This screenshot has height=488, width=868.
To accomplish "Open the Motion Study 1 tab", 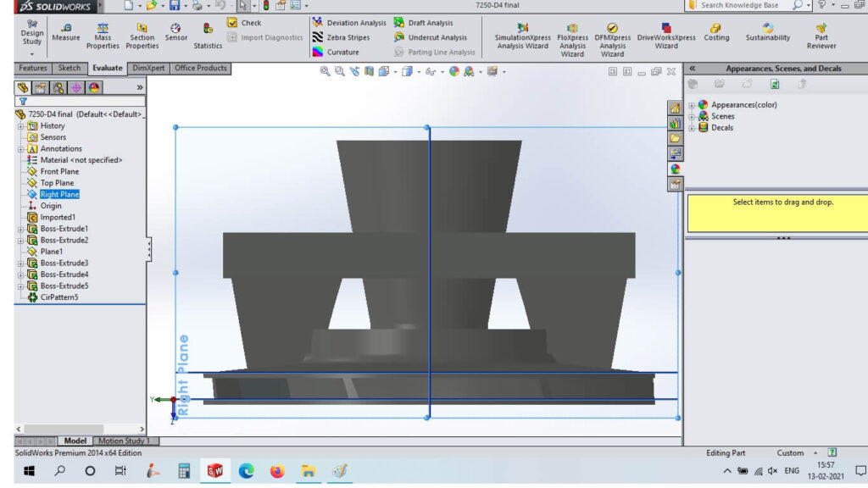I will pyautogui.click(x=124, y=441).
